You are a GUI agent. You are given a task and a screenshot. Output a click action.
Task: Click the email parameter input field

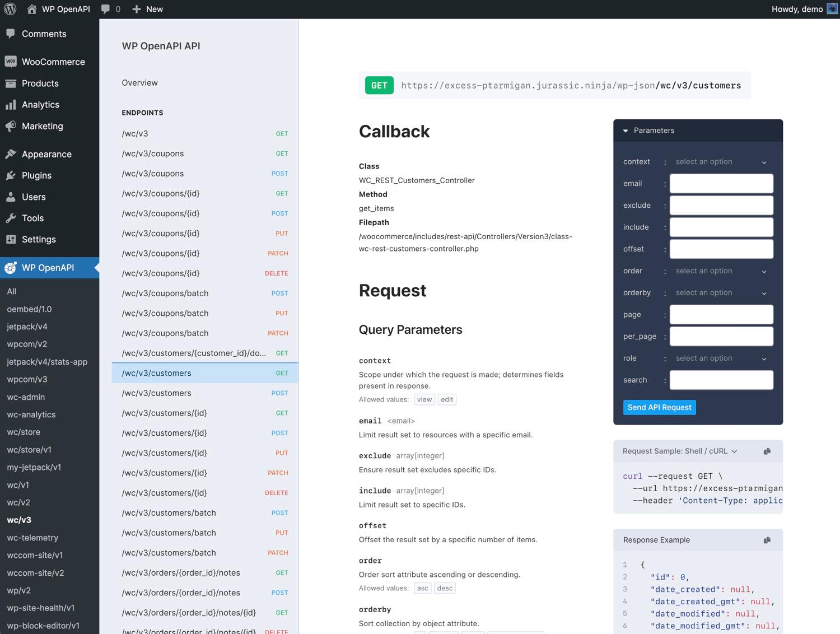721,184
